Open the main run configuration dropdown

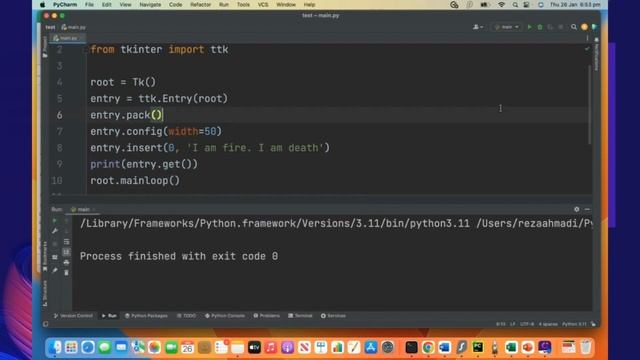[x=507, y=27]
